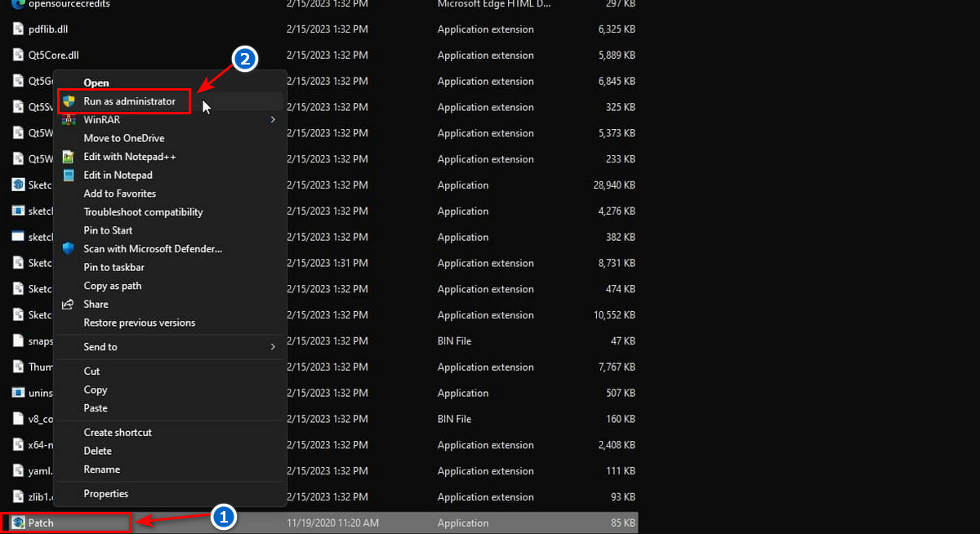Open Properties from the context menu
This screenshot has height=534, width=980.
pos(105,493)
